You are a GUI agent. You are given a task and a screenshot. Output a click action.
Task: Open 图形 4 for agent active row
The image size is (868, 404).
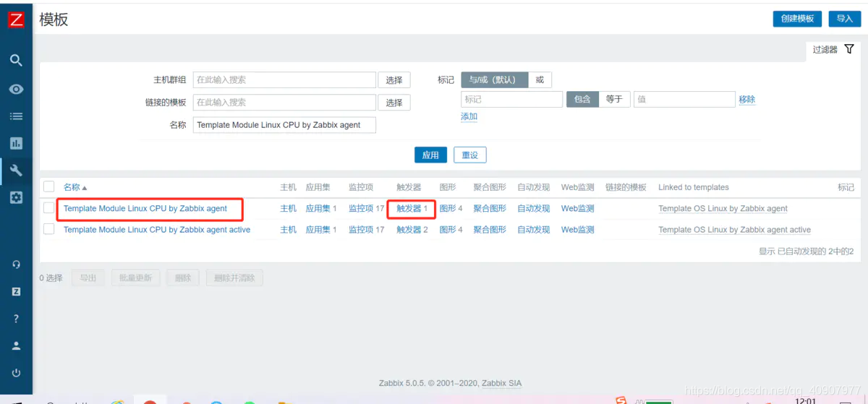(448, 229)
